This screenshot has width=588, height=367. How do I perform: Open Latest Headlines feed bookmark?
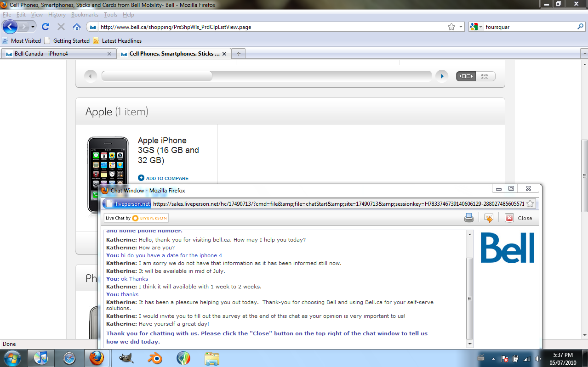[x=117, y=41]
